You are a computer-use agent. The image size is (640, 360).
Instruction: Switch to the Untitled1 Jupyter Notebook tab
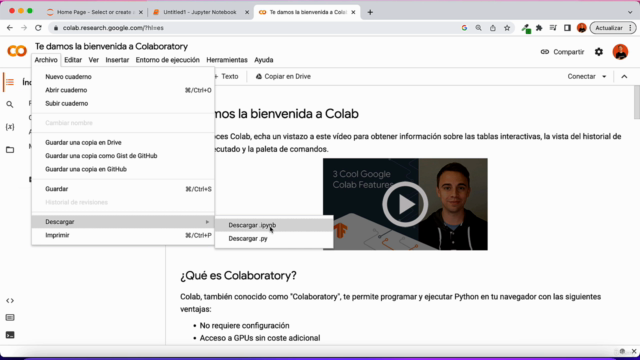point(200,12)
